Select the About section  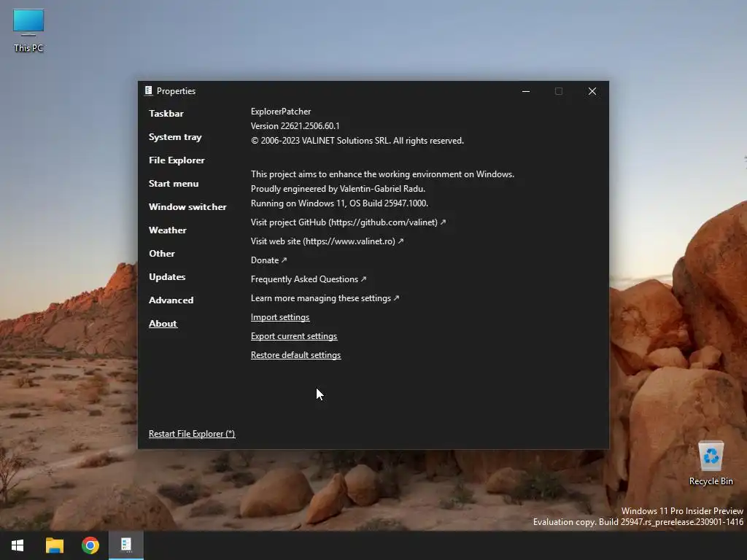163,323
